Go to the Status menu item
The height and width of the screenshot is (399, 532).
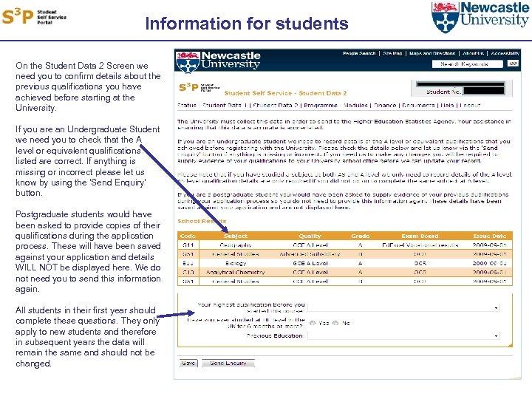pos(187,105)
